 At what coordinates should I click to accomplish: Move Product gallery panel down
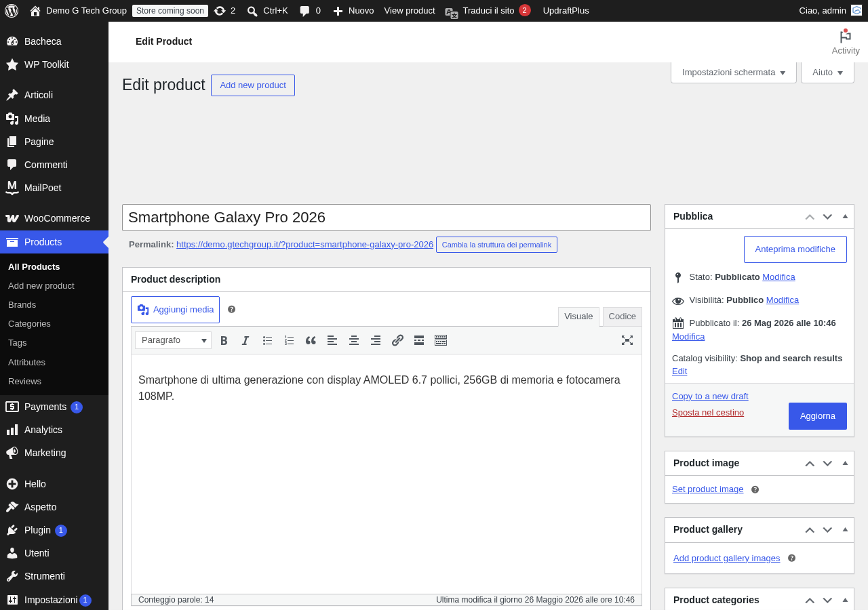point(827,530)
